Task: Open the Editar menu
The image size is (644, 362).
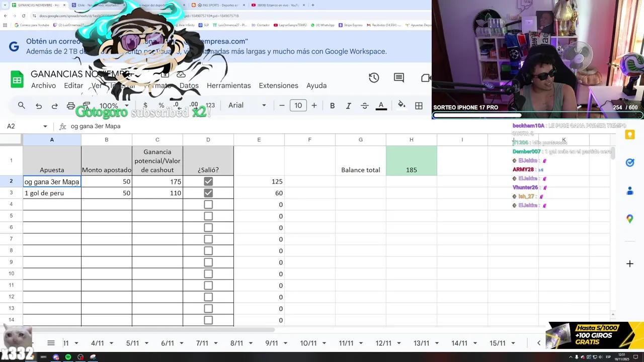Action: 73,85
